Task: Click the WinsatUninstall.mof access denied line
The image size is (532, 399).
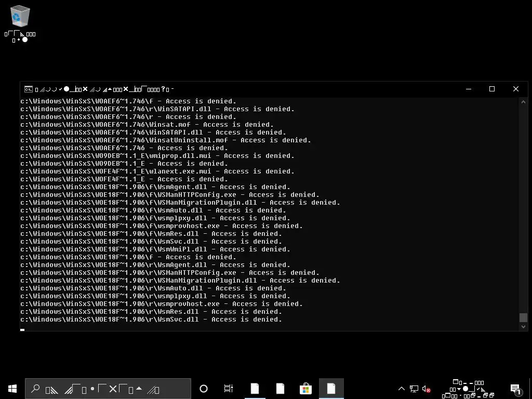Action: tap(166, 140)
